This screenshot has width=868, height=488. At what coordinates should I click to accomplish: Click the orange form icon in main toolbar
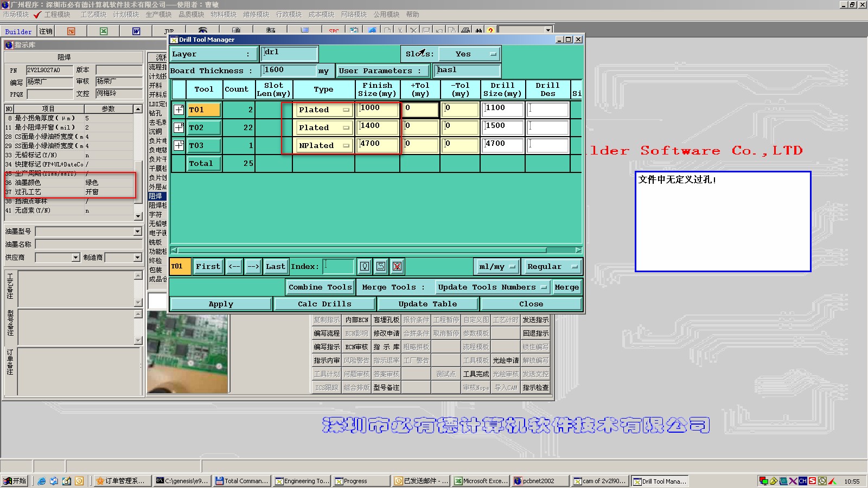71,31
